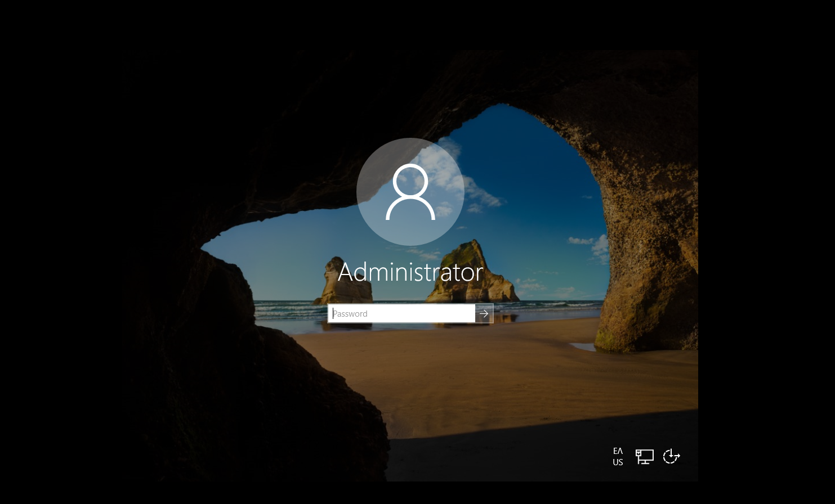Click the dashed-circle accessibility icon

coord(671,456)
